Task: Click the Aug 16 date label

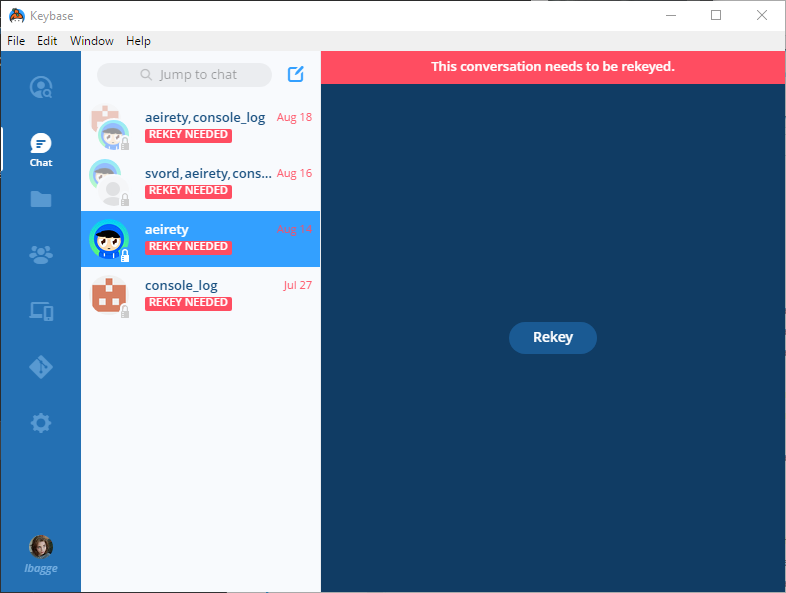Action: click(x=294, y=173)
